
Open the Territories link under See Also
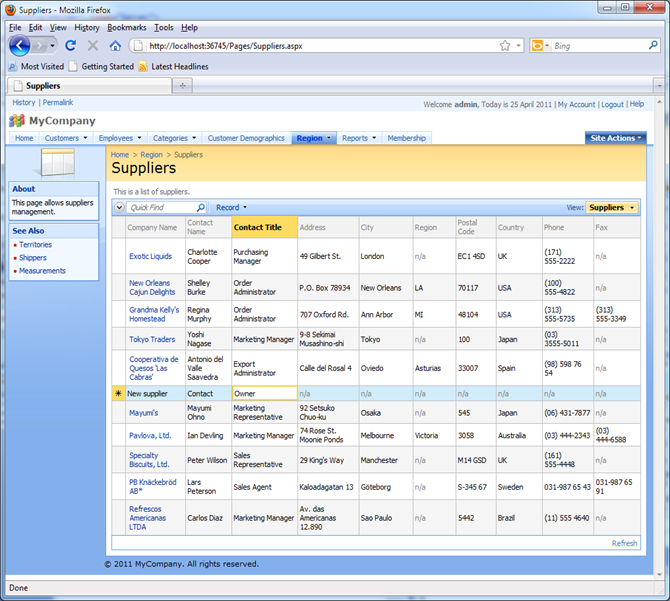(35, 245)
